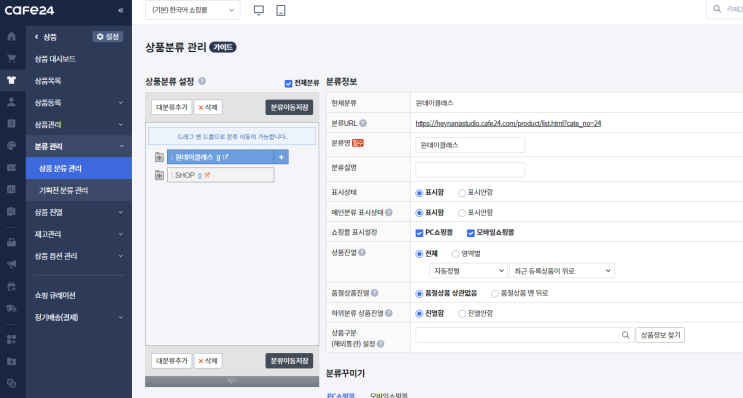This screenshot has width=743, height=398.
Task: Uncheck the 모바일쇼핑몰 checkbox
Action: point(471,233)
